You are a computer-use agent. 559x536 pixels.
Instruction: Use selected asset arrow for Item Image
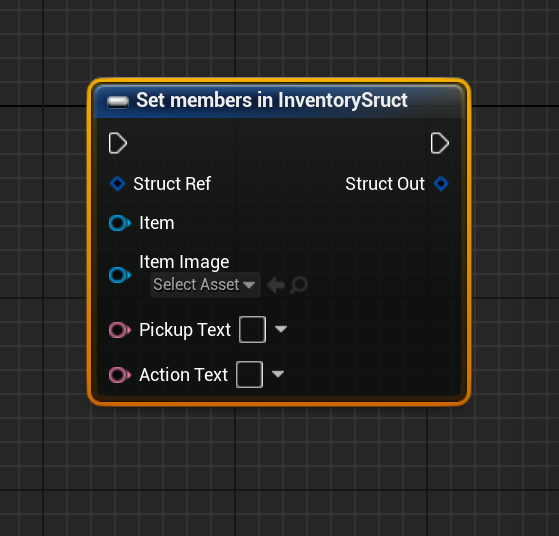276,285
